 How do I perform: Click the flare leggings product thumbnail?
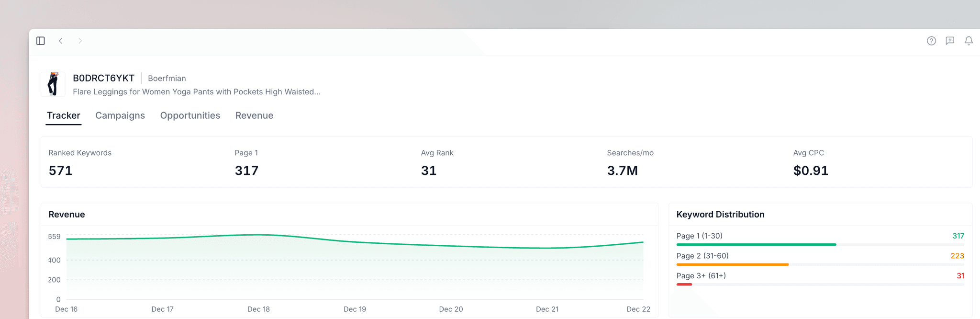coord(53,84)
